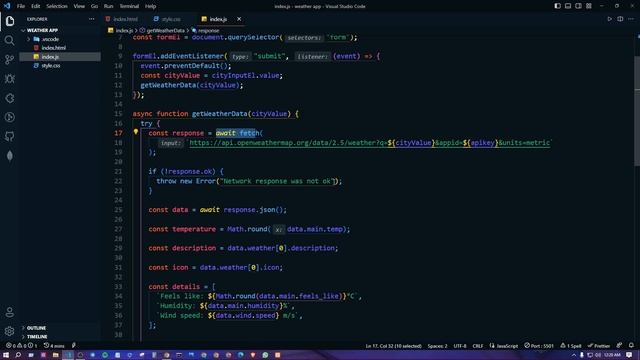Click Prettier in status bar
This screenshot has height=360, width=640.
point(599,346)
